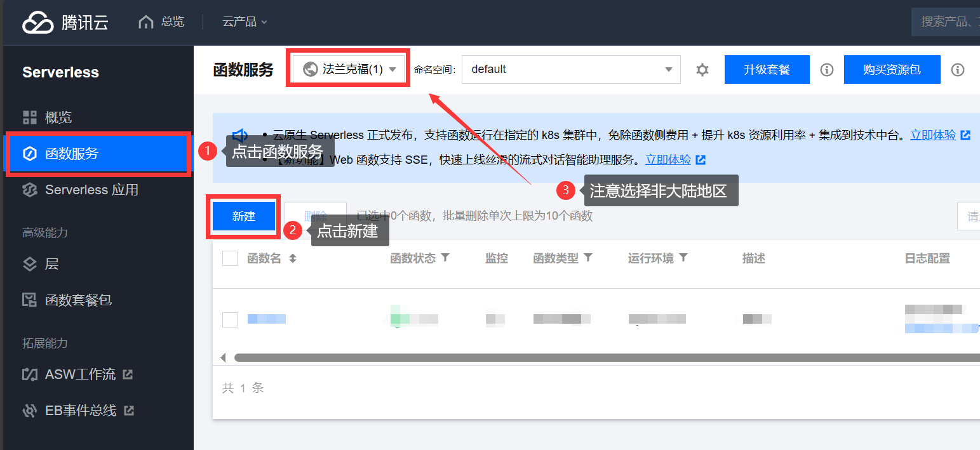This screenshot has width=980, height=450.
Task: Click the 购买资源包 button
Action: (892, 69)
